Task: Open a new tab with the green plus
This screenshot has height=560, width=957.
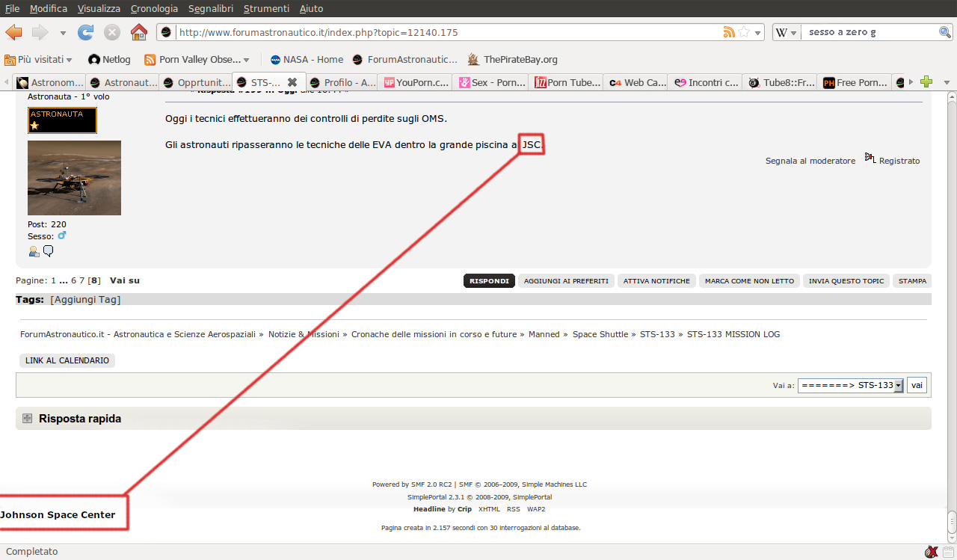Action: [926, 82]
